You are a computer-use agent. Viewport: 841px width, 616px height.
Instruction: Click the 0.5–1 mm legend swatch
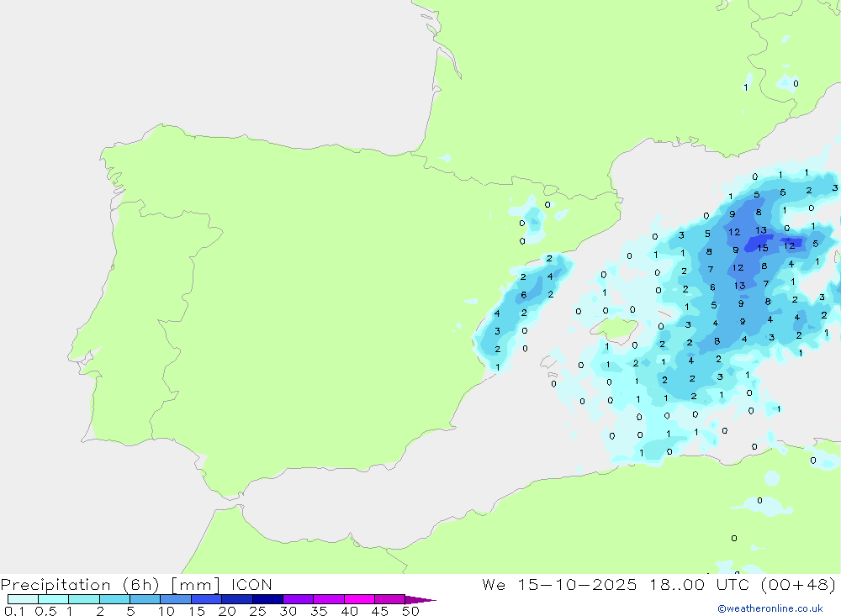[54, 599]
